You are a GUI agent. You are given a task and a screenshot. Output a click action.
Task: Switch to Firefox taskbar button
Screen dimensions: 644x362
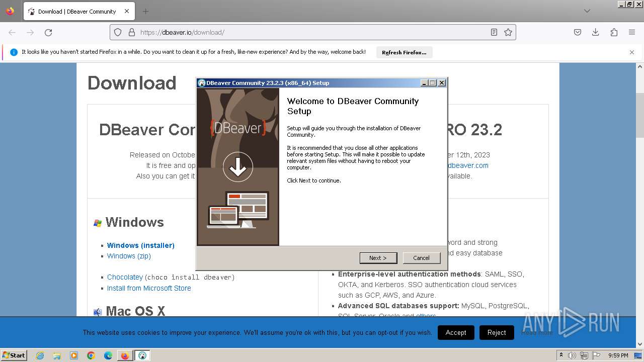(125, 355)
